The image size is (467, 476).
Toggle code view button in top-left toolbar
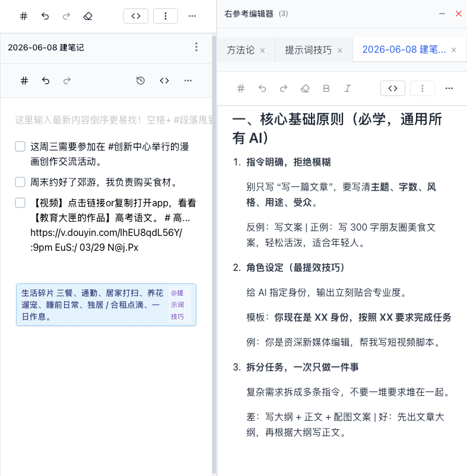point(136,16)
